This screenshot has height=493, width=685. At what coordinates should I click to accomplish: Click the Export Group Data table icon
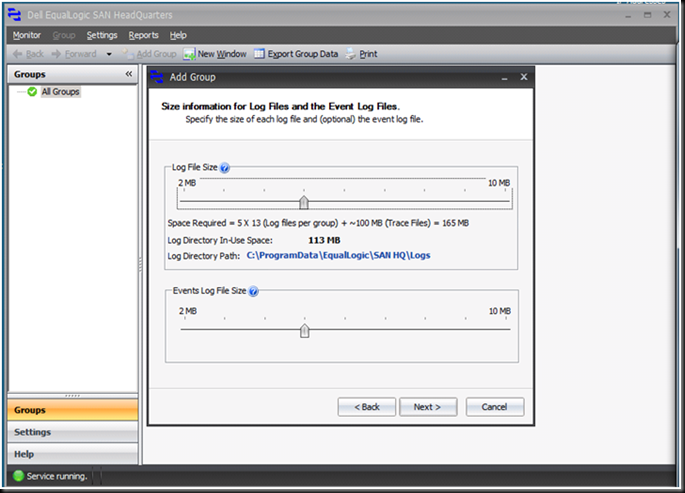(259, 53)
